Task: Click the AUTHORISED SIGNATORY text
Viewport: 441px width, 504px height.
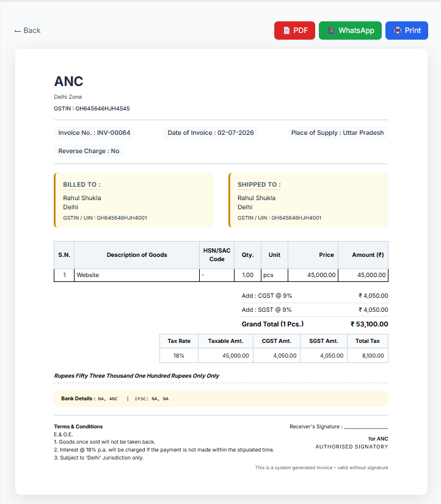Action: 352,447
